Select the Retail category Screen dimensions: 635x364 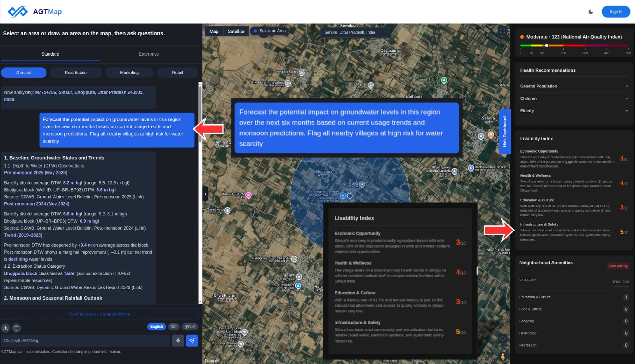click(177, 73)
